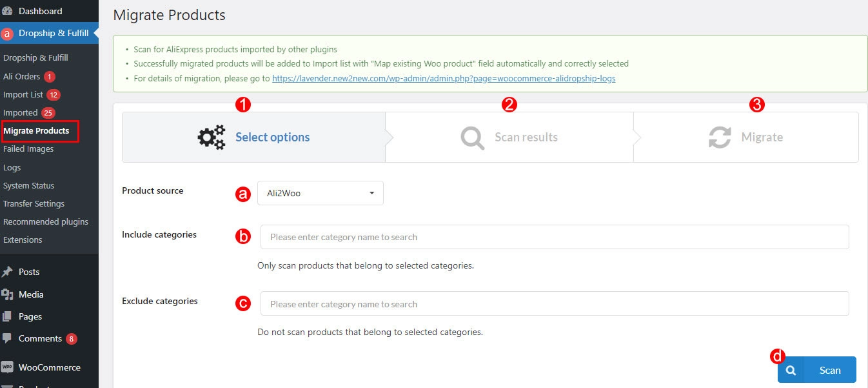Open the Logs page
868x388 pixels.
tap(12, 167)
